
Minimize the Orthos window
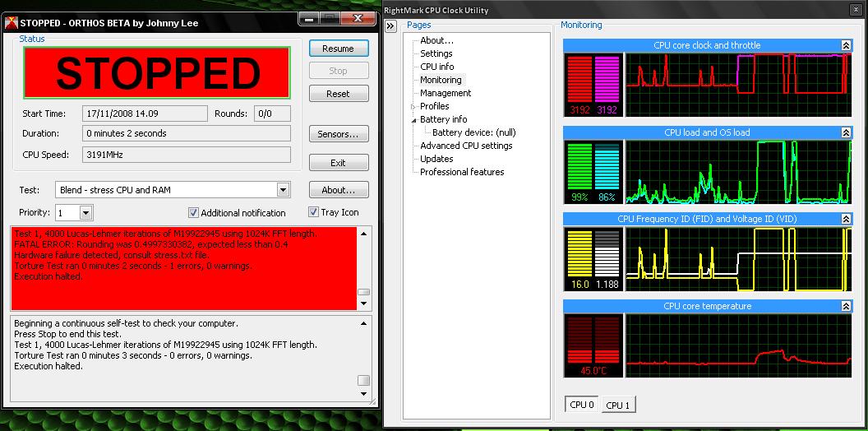click(309, 19)
